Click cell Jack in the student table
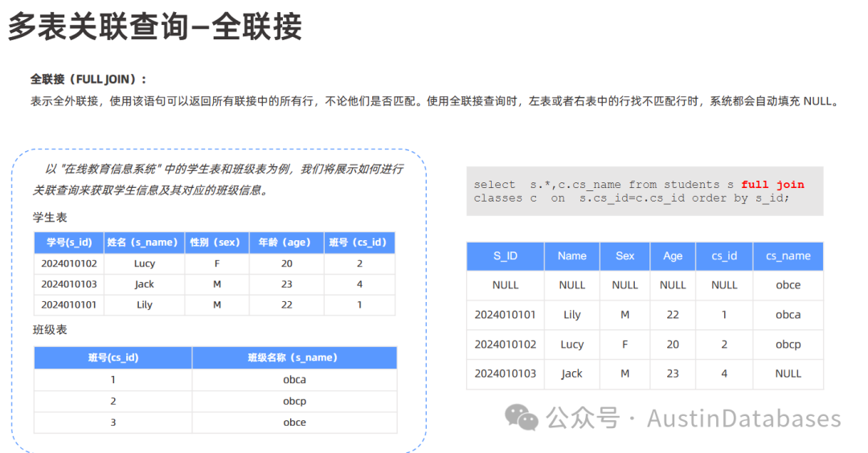Image resolution: width=868 pixels, height=453 pixels. pyautogui.click(x=144, y=284)
